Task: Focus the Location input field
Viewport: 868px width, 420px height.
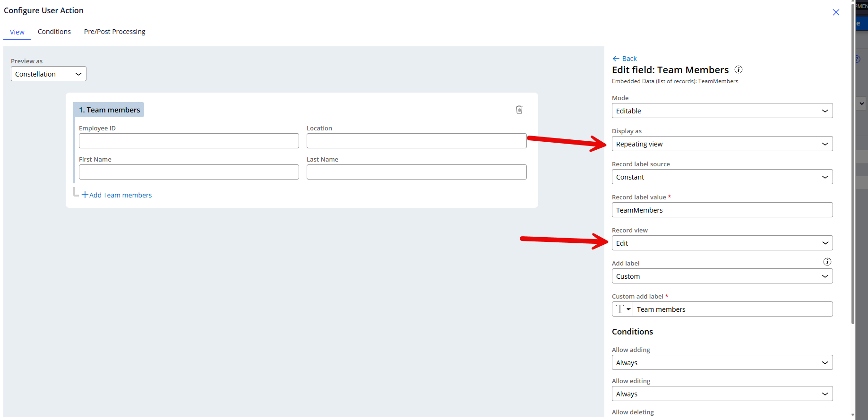Action: 417,141
